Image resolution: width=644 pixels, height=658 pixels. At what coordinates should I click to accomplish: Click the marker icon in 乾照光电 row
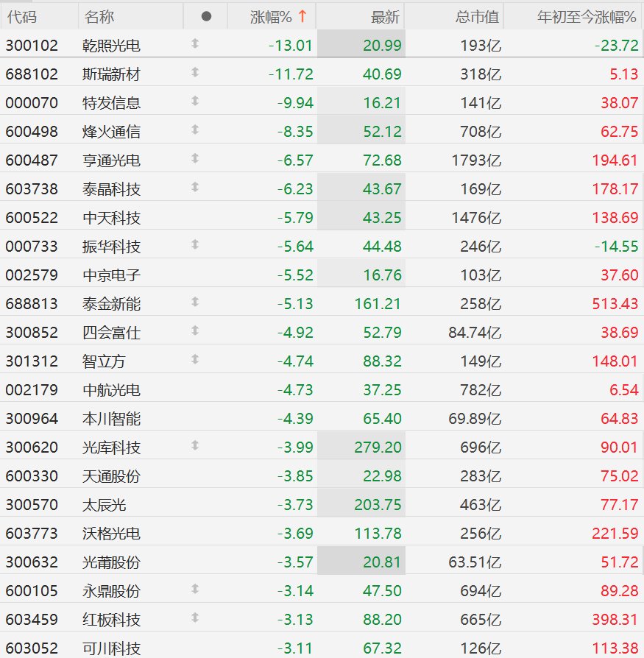(194, 43)
